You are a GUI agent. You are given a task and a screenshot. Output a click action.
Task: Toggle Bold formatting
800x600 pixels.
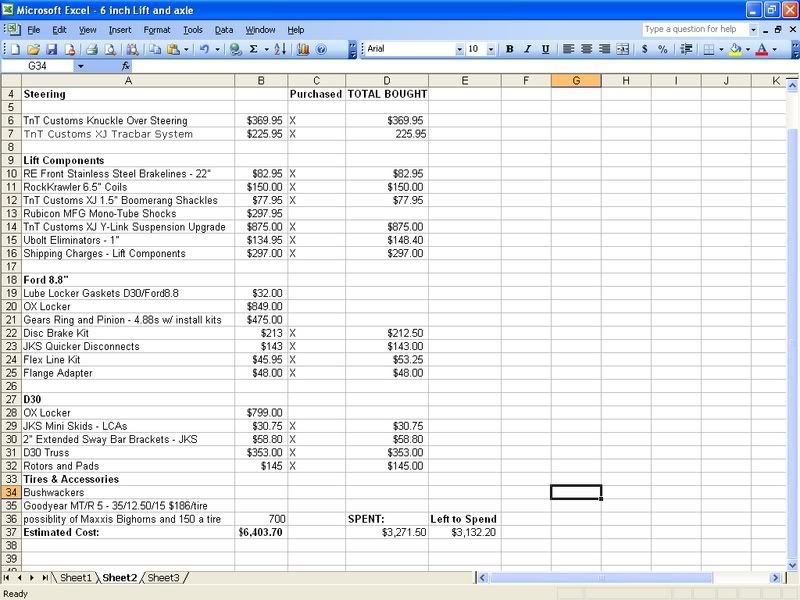(x=509, y=49)
